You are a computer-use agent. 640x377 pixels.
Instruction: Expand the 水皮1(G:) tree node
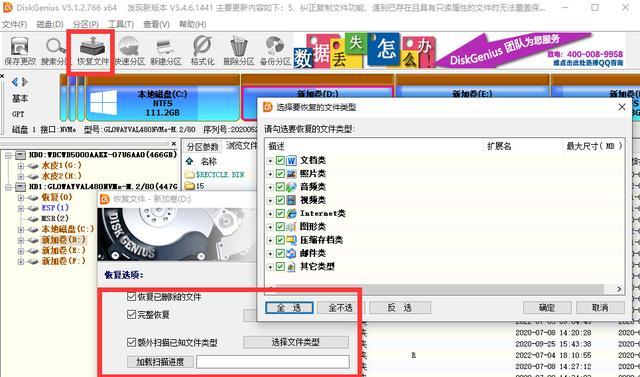(20, 166)
